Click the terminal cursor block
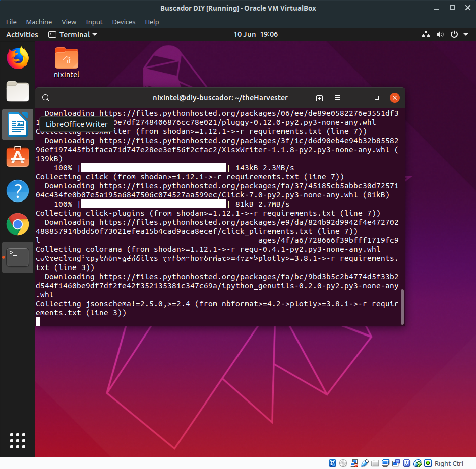The height and width of the screenshot is (469, 476). tap(38, 321)
